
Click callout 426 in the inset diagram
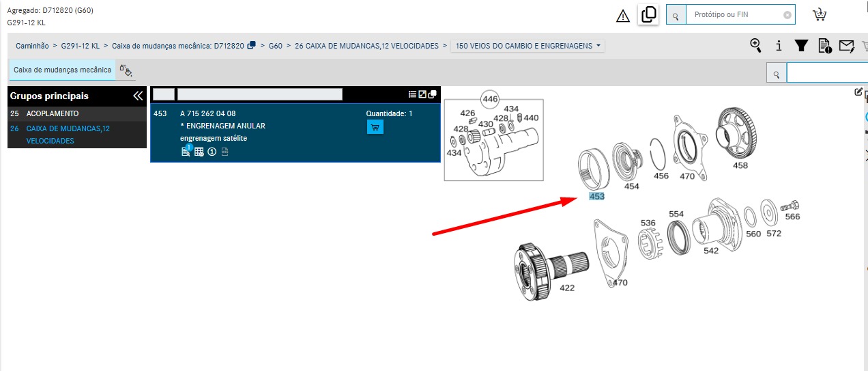pyautogui.click(x=467, y=113)
